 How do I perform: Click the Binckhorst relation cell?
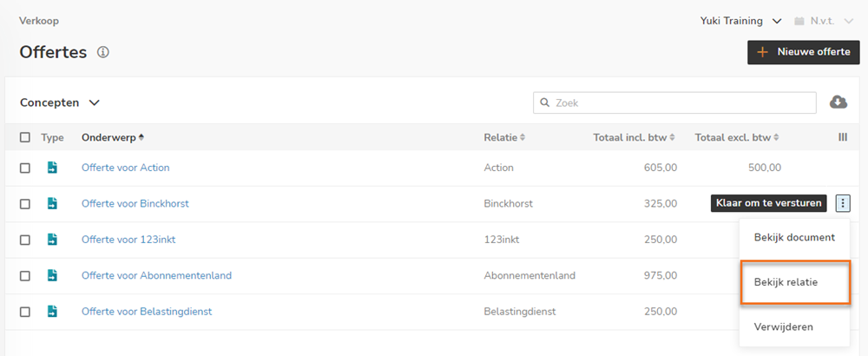pos(508,203)
